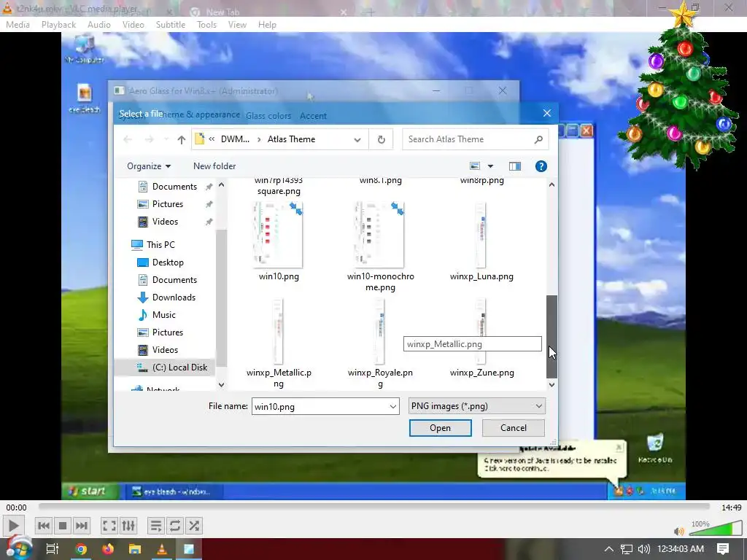Open the Organize dropdown menu
The width and height of the screenshot is (747, 560).
pyautogui.click(x=149, y=166)
